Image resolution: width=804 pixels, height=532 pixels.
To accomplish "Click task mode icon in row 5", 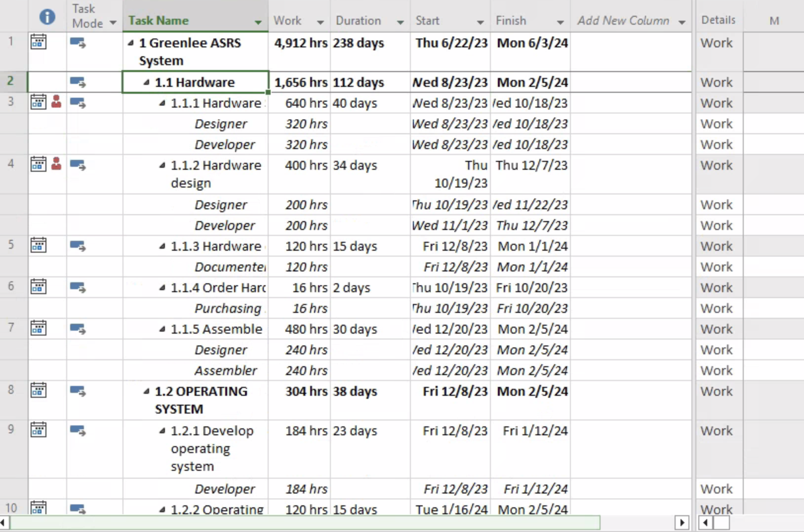I will pyautogui.click(x=78, y=246).
